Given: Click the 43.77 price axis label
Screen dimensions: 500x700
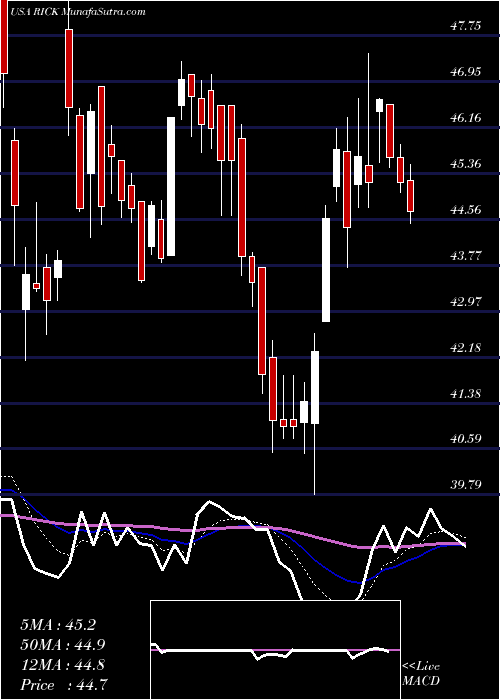Looking at the screenshot, I should click(x=466, y=256).
